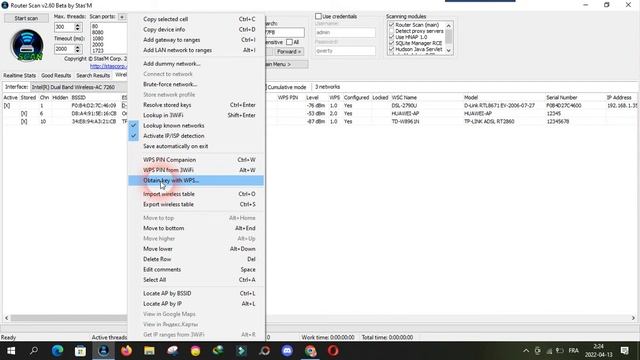Switch to Good Results tab
The height and width of the screenshot is (360, 640).
(x=56, y=76)
